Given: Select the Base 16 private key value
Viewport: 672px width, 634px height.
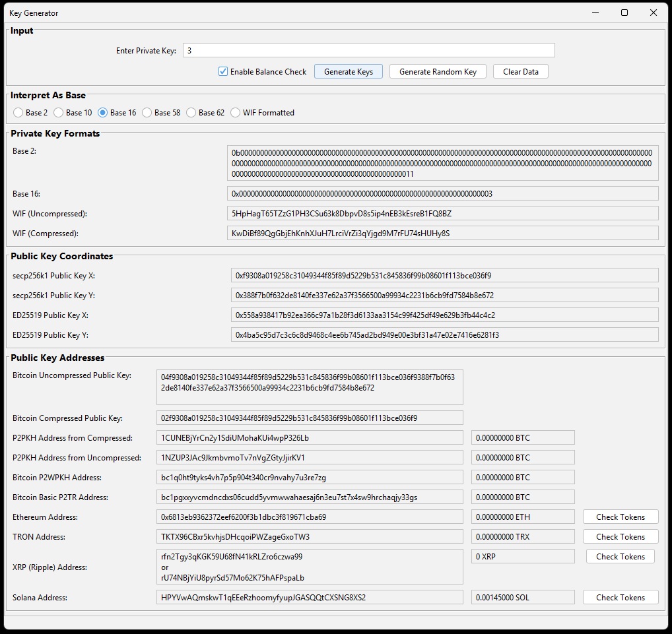Looking at the screenshot, I should [x=441, y=193].
